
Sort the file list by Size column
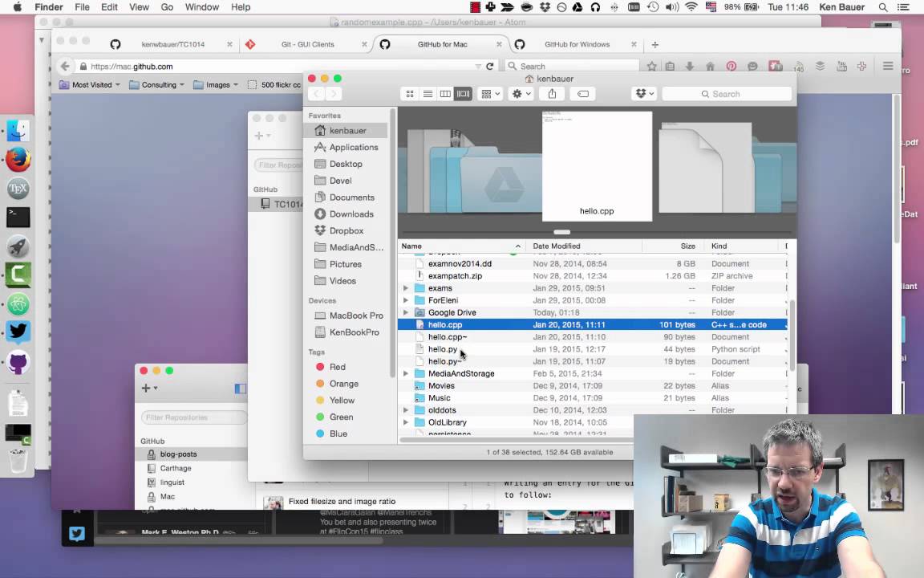[x=672, y=246]
